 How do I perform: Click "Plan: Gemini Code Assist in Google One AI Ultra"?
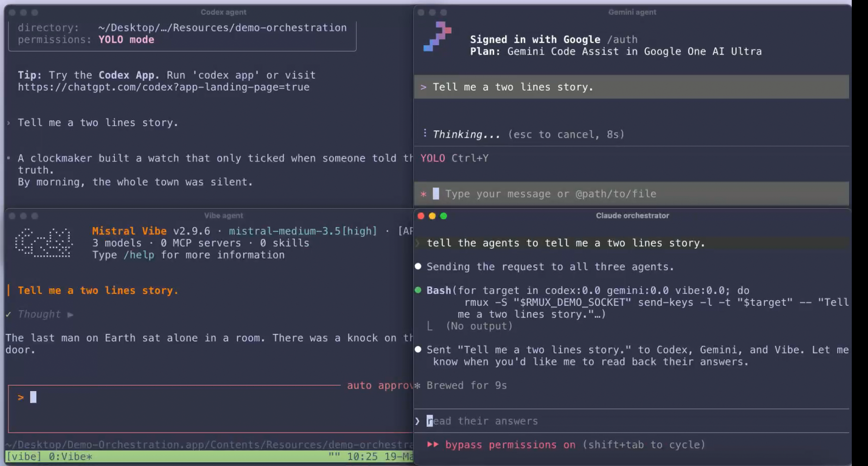pos(616,52)
